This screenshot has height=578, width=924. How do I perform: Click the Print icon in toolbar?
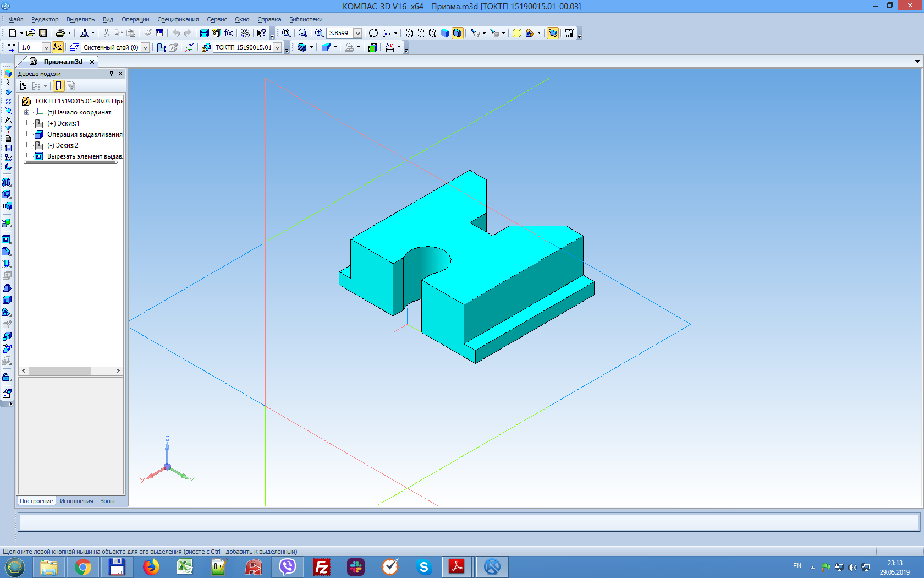click(x=60, y=33)
